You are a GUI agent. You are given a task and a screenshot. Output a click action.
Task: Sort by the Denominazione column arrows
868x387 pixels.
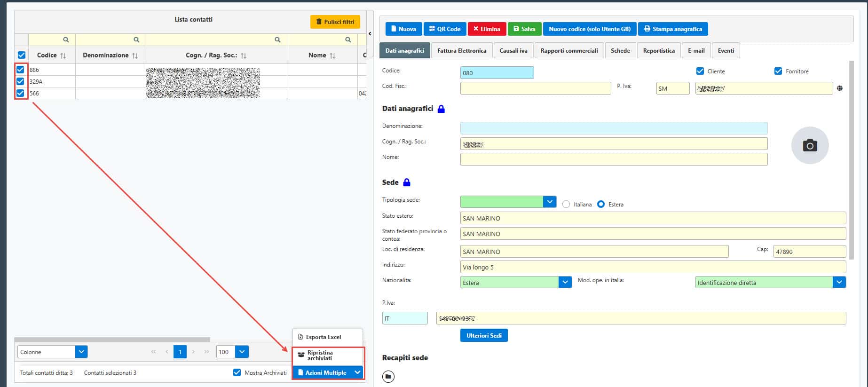tap(135, 55)
